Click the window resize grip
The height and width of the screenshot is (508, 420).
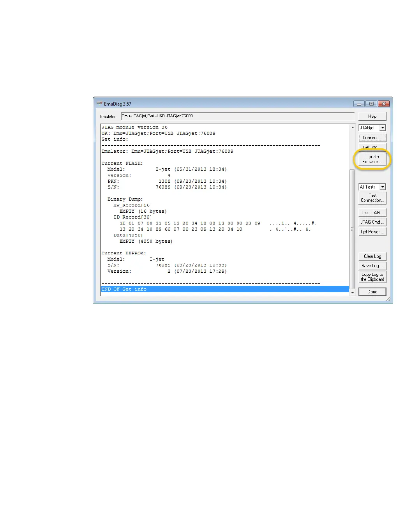tap(388, 299)
